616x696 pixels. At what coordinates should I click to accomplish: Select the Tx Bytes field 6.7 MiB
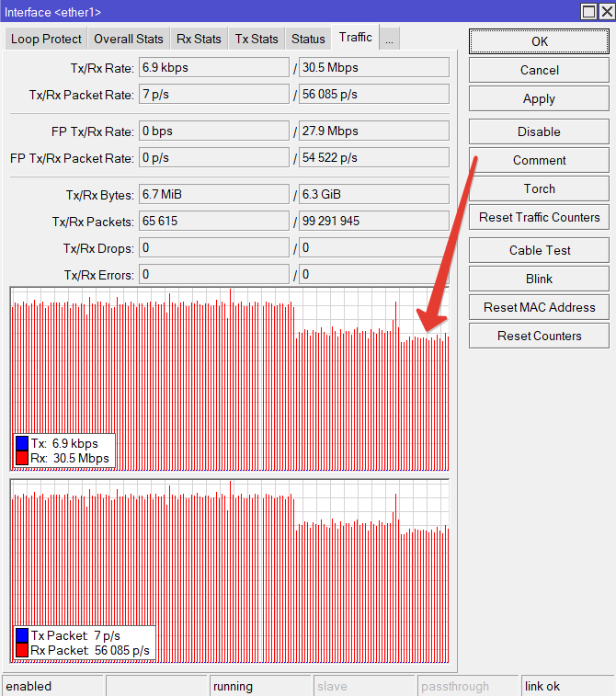tap(214, 194)
